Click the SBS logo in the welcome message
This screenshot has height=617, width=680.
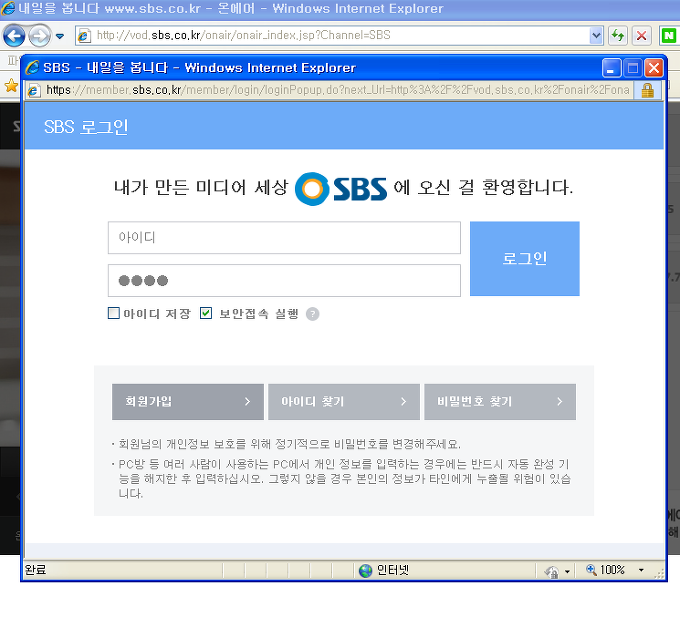pyautogui.click(x=341, y=189)
